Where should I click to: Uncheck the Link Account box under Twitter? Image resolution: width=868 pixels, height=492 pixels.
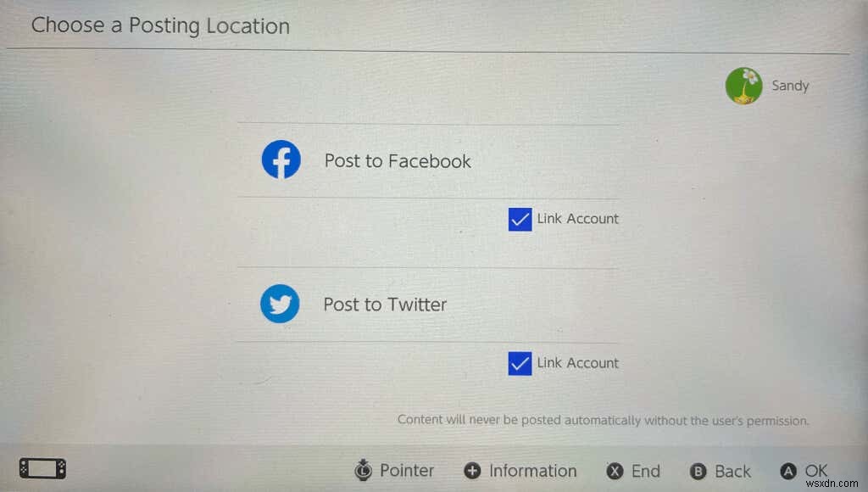pyautogui.click(x=520, y=363)
